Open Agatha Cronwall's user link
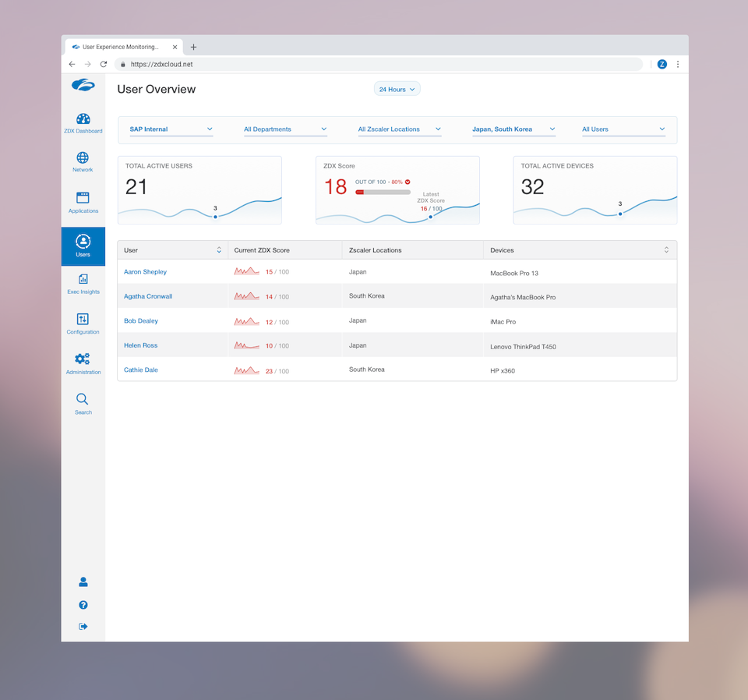 [148, 296]
